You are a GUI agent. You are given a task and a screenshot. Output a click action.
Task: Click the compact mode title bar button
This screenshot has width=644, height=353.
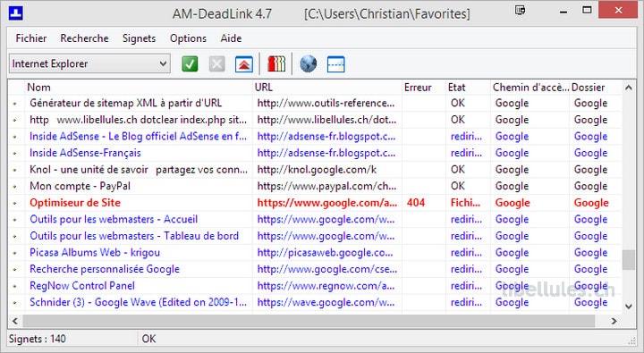click(520, 10)
